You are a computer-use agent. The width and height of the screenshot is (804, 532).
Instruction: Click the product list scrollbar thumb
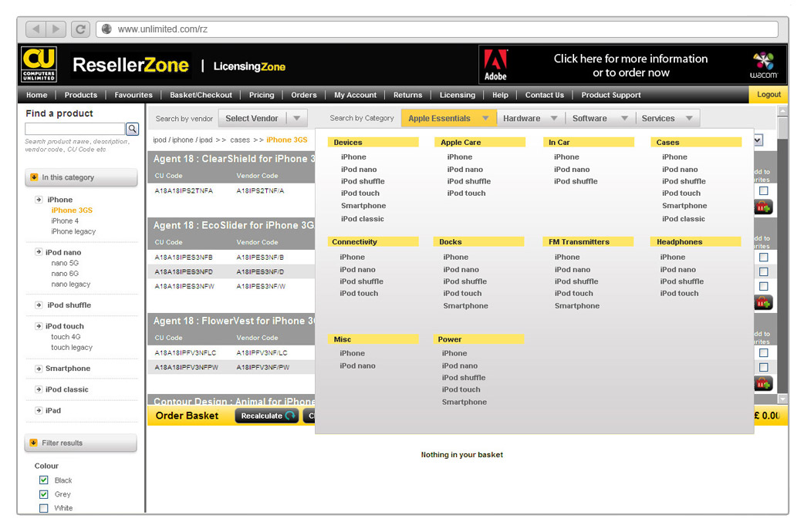pos(782,128)
